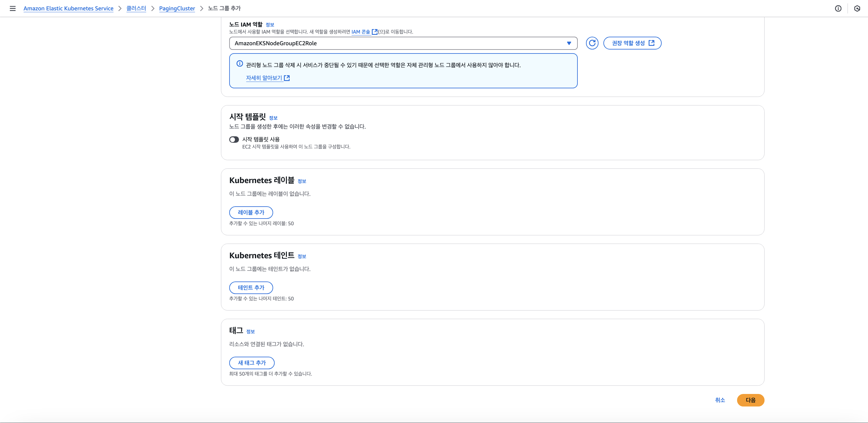Viewport: 868px width, 423px height.
Task: Click the 새 태그 추가 button
Action: coord(252,363)
